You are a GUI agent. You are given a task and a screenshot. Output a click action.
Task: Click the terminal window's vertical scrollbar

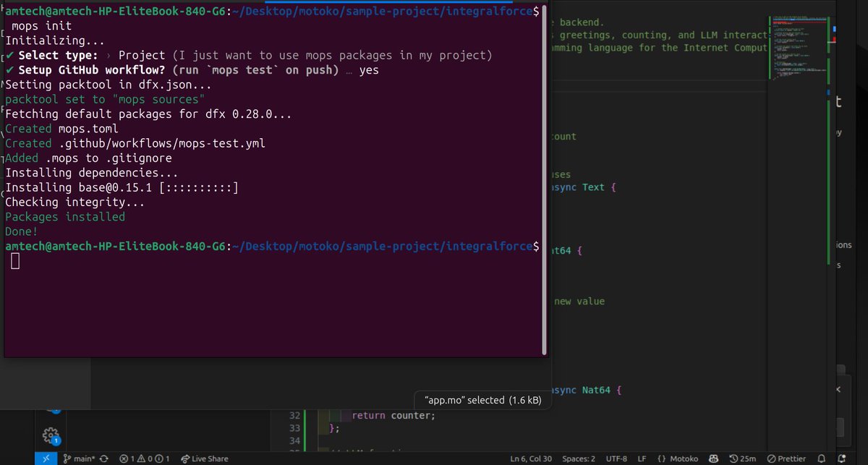544,179
